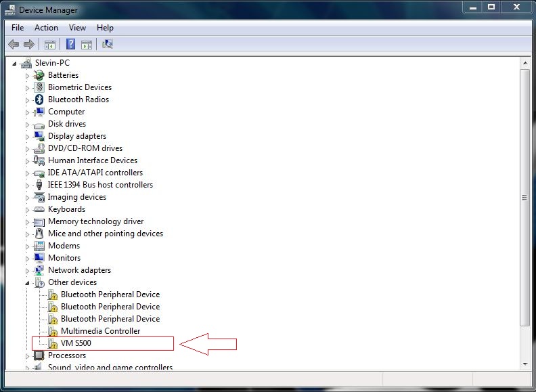Click the Bluetooth Radios icon
This screenshot has height=392, width=536.
[39, 100]
